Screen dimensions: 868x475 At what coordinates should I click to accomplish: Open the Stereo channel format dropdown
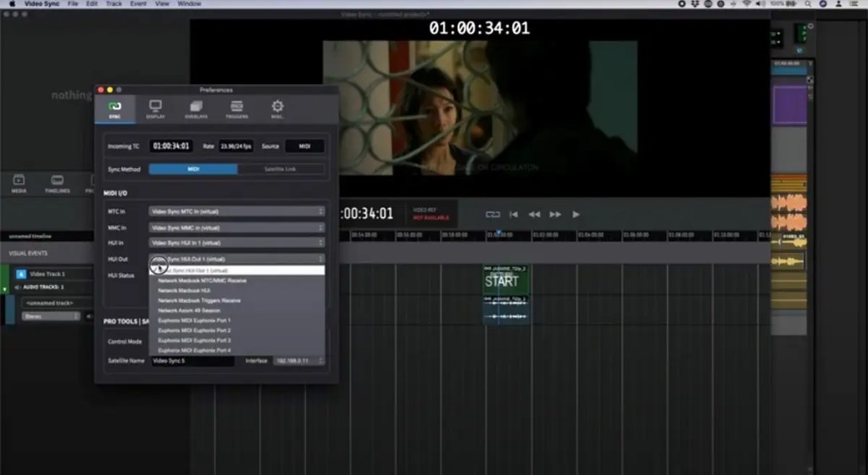pyautogui.click(x=51, y=316)
